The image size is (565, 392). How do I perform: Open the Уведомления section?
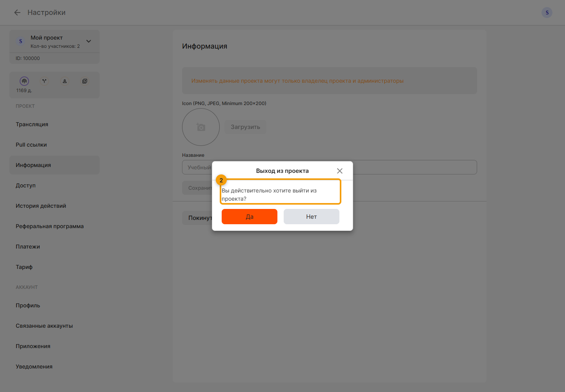point(55,367)
